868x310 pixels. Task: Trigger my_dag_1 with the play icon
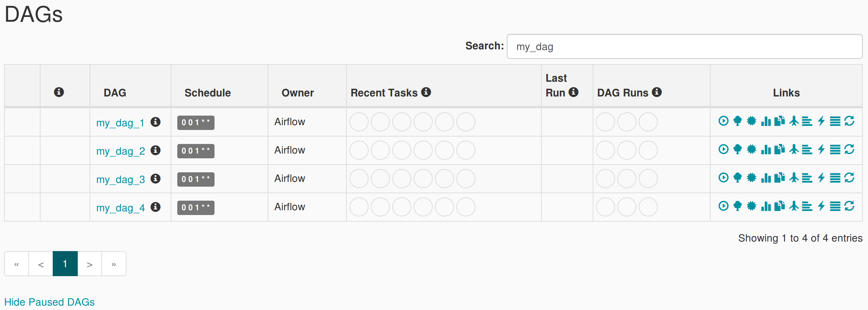click(x=724, y=121)
